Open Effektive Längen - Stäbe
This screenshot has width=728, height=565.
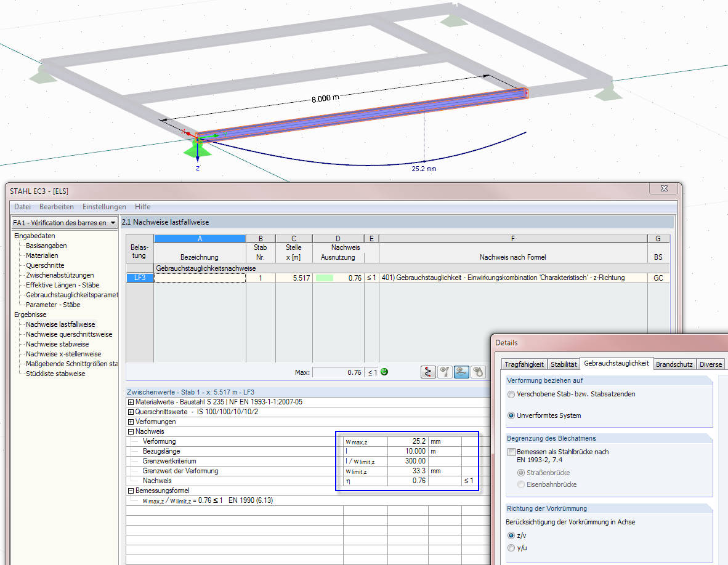tap(62, 285)
